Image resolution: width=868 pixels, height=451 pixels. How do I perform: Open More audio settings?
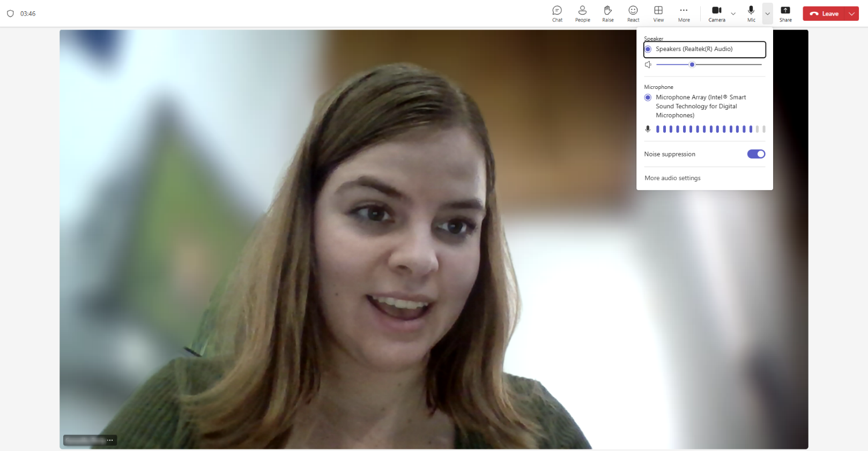pyautogui.click(x=672, y=178)
